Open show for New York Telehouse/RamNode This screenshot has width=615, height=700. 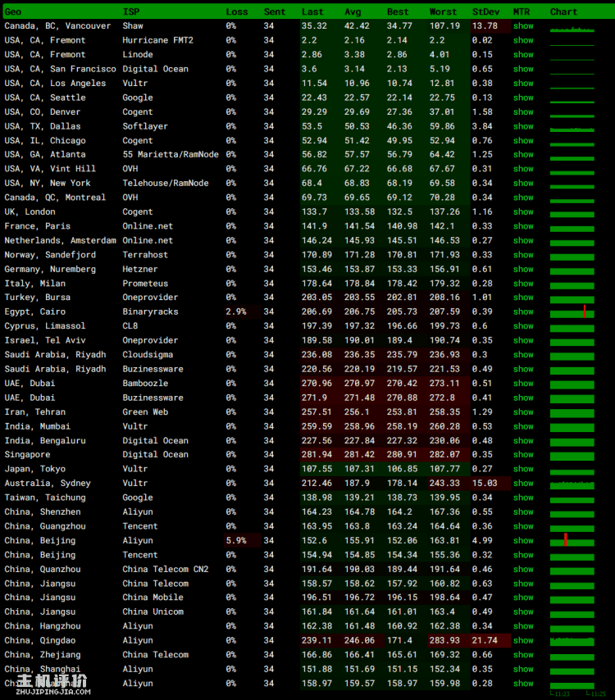pos(523,183)
